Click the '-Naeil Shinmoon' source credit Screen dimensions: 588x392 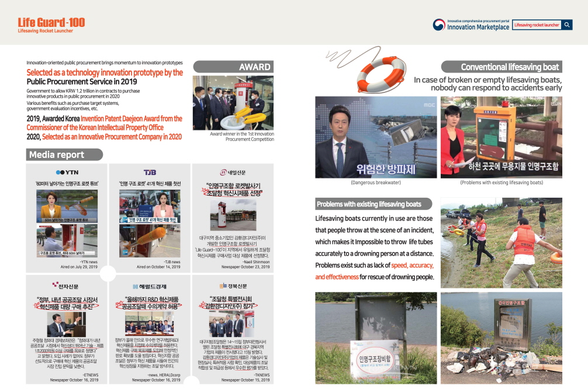(256, 262)
